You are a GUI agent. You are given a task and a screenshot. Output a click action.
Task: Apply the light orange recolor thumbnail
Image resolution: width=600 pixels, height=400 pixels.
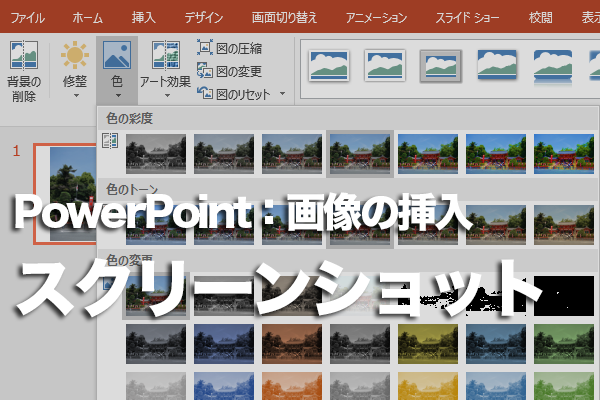coord(292,386)
